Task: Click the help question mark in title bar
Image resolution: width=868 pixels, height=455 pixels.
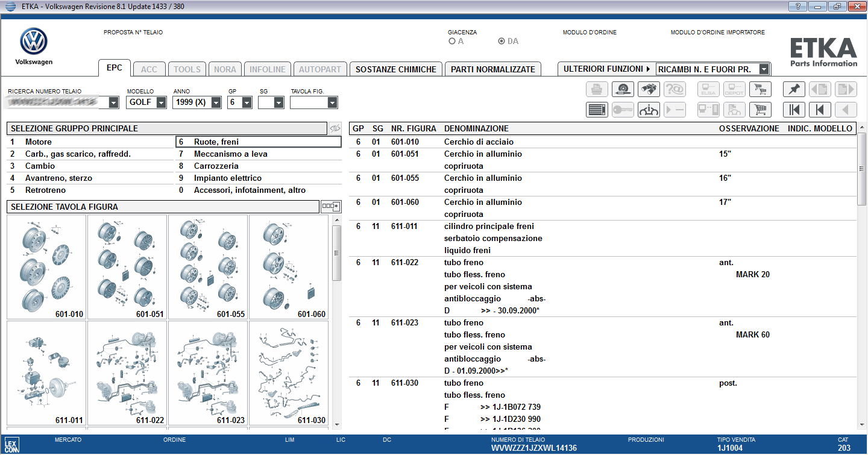Action: coord(797,6)
